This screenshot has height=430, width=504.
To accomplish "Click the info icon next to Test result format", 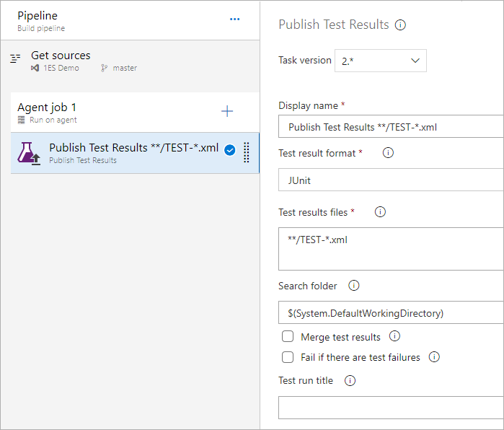I will click(x=388, y=153).
